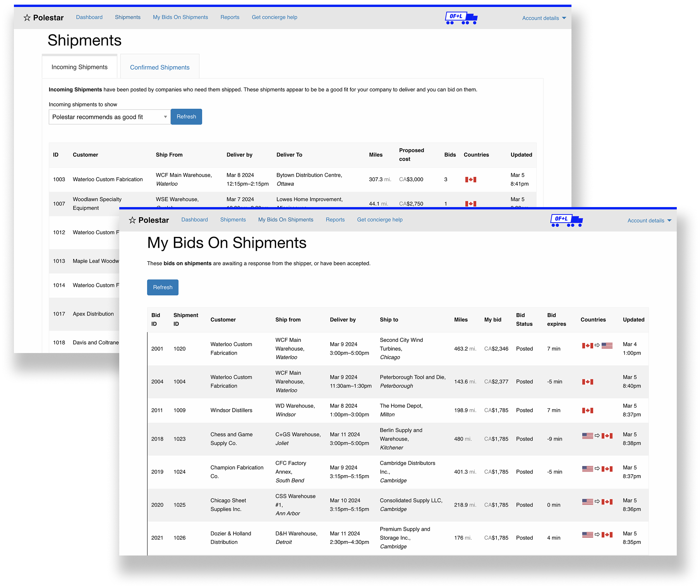Click Champion Fabrication Co. customer cell
The width and height of the screenshot is (700, 588).
point(237,472)
